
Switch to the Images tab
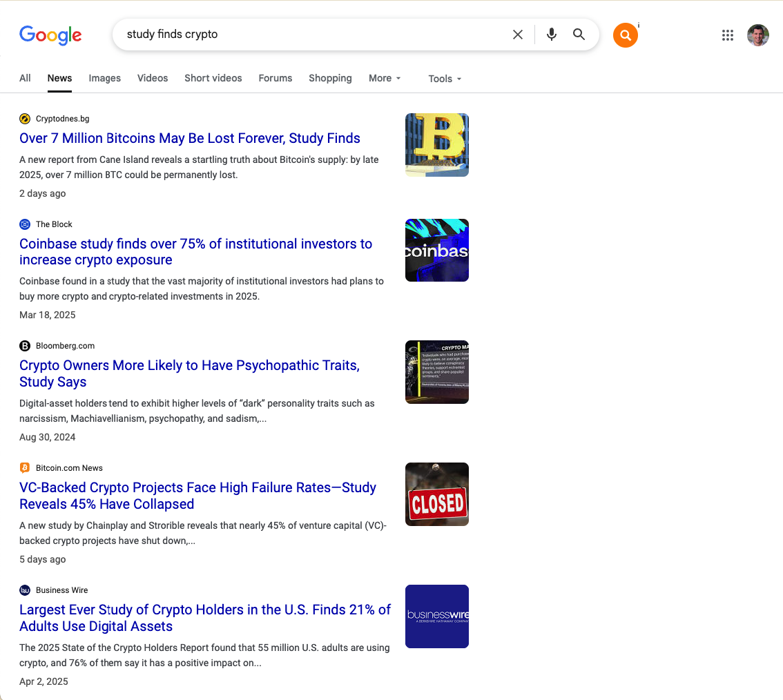click(x=104, y=78)
